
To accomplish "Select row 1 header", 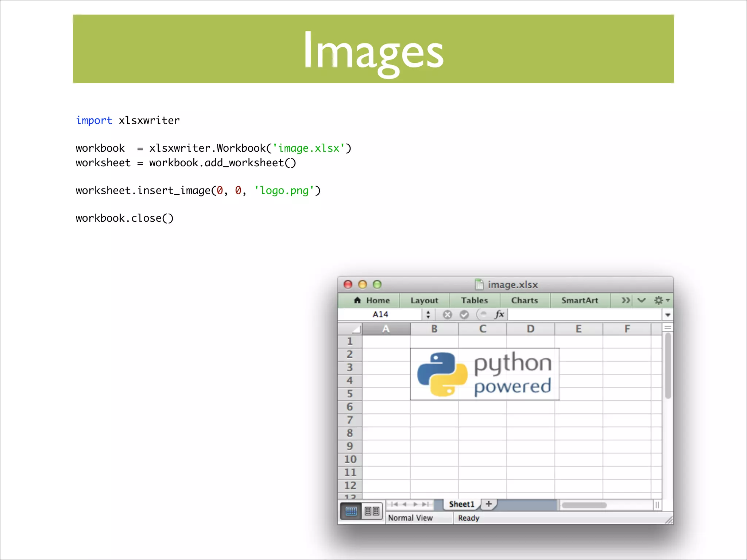I will point(350,342).
